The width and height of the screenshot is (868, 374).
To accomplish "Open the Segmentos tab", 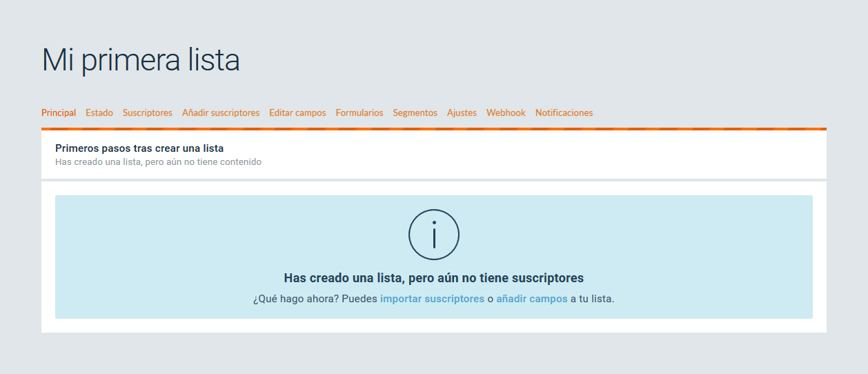I will tap(415, 112).
